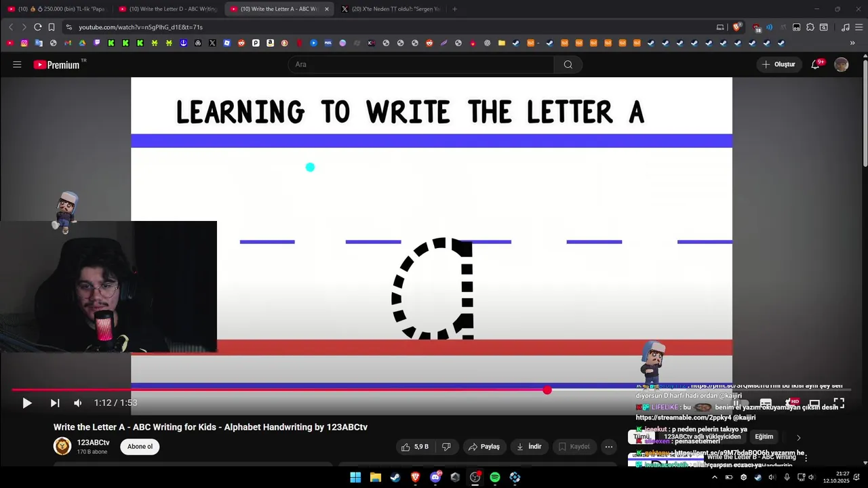Open YouTube notifications bell
This screenshot has width=868, height=488.
[x=816, y=64]
